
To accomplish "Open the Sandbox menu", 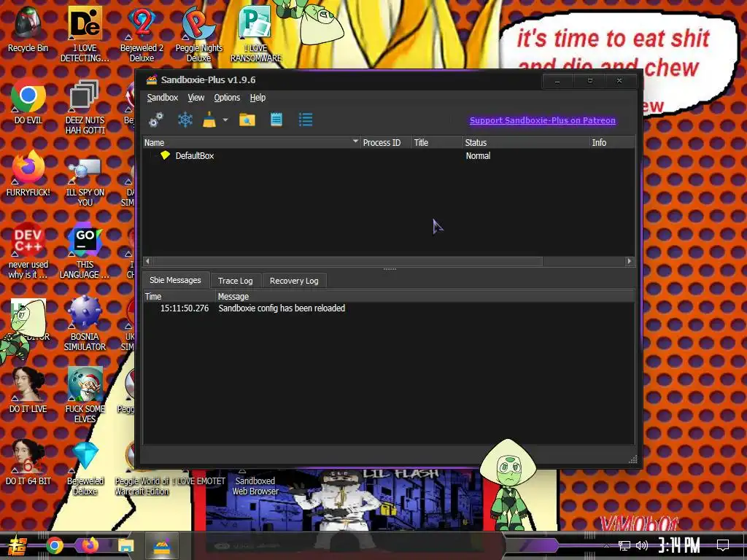I will pos(163,98).
